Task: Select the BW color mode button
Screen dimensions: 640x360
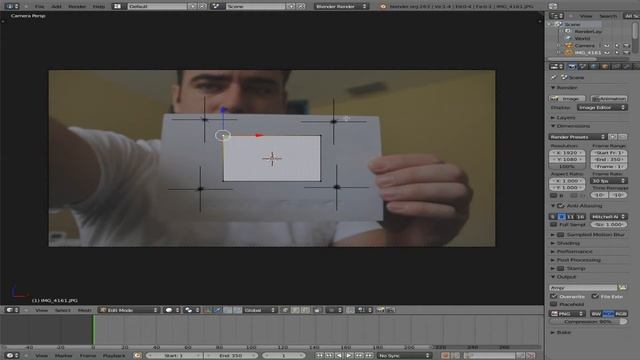Action: click(x=596, y=313)
